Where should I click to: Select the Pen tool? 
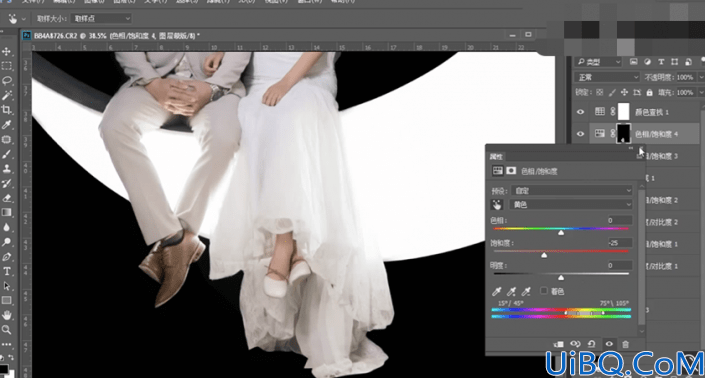point(6,257)
